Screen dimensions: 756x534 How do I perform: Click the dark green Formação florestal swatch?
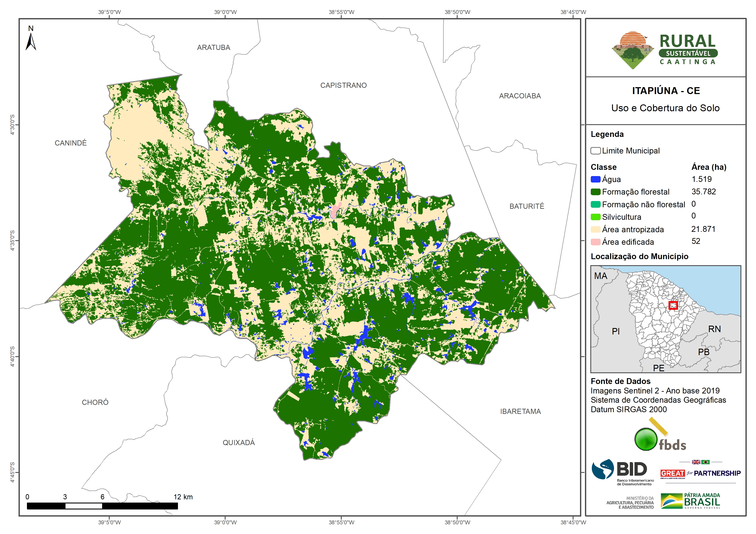point(595,192)
